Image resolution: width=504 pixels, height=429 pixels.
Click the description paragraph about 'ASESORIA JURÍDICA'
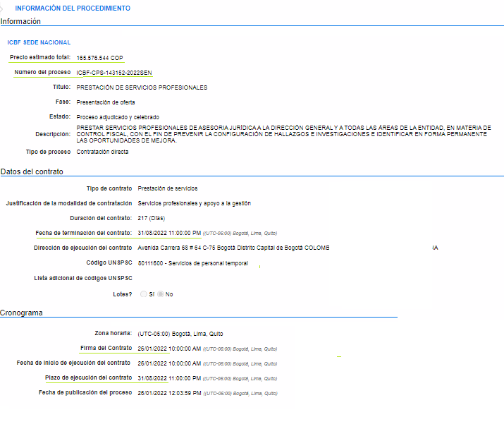tap(283, 134)
